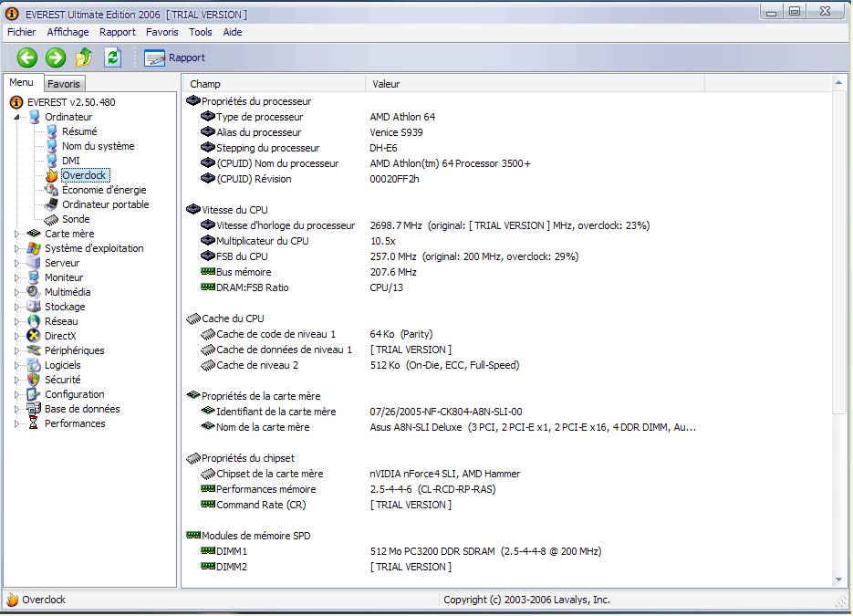This screenshot has height=616, width=853.
Task: Open the Fichier menu
Action: (x=21, y=32)
